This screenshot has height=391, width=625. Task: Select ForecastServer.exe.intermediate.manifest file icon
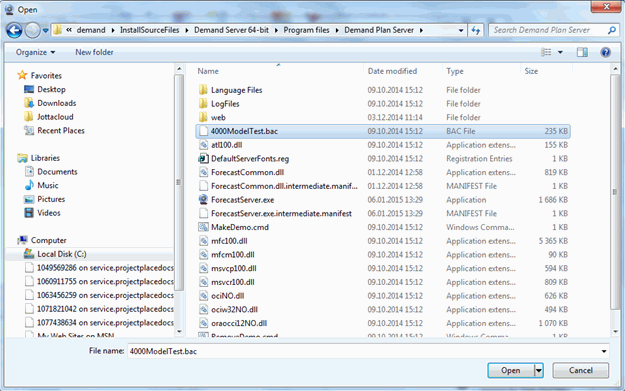pyautogui.click(x=203, y=214)
